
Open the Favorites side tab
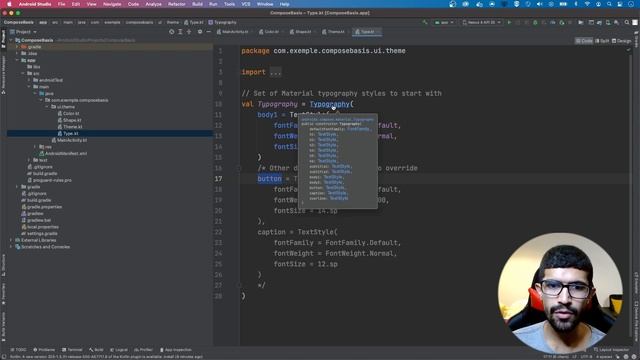3,294
